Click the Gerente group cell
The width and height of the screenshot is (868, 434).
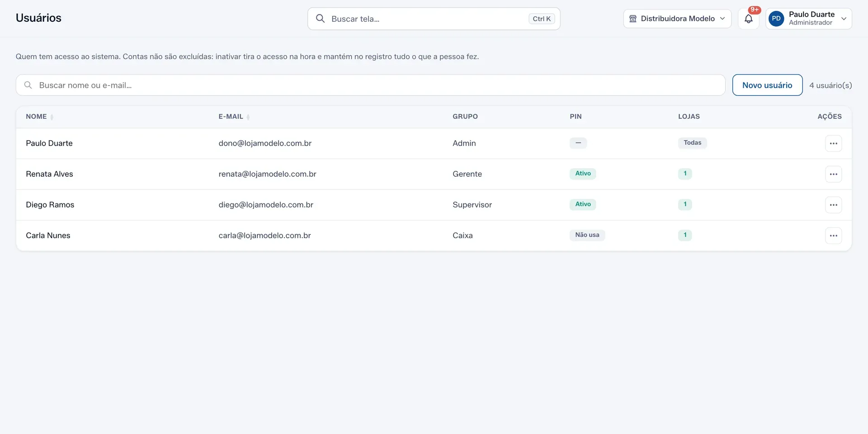[467, 174]
